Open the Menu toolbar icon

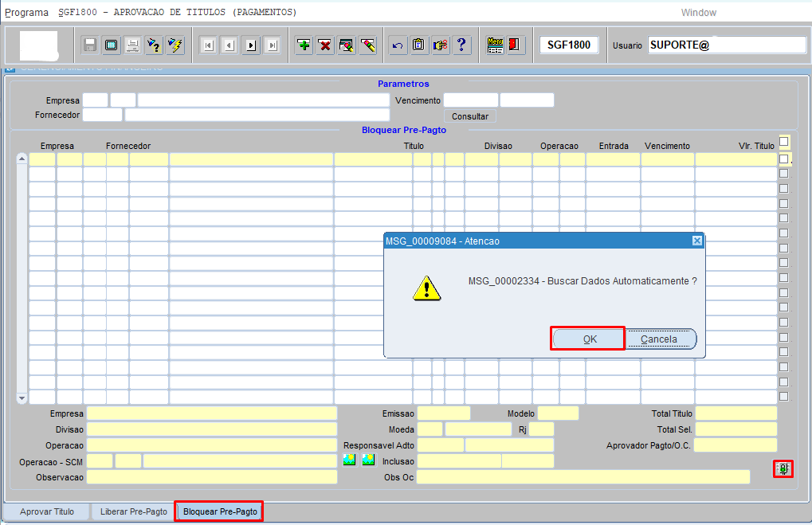(495, 45)
